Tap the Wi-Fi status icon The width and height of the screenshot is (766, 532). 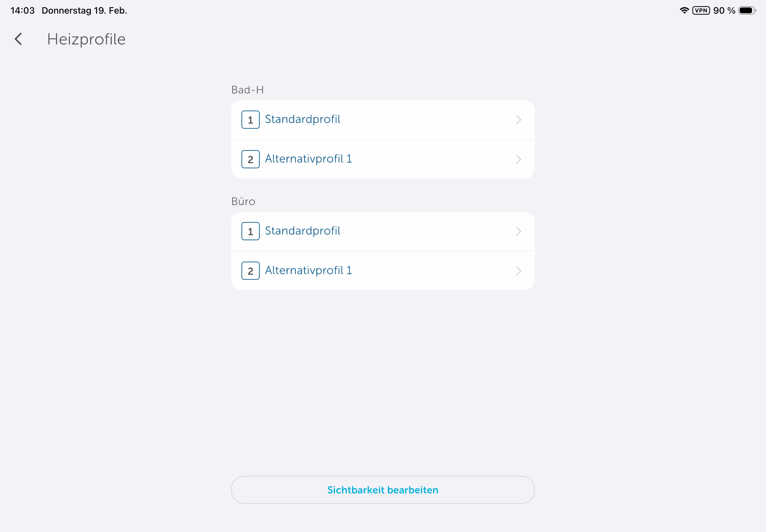point(684,11)
